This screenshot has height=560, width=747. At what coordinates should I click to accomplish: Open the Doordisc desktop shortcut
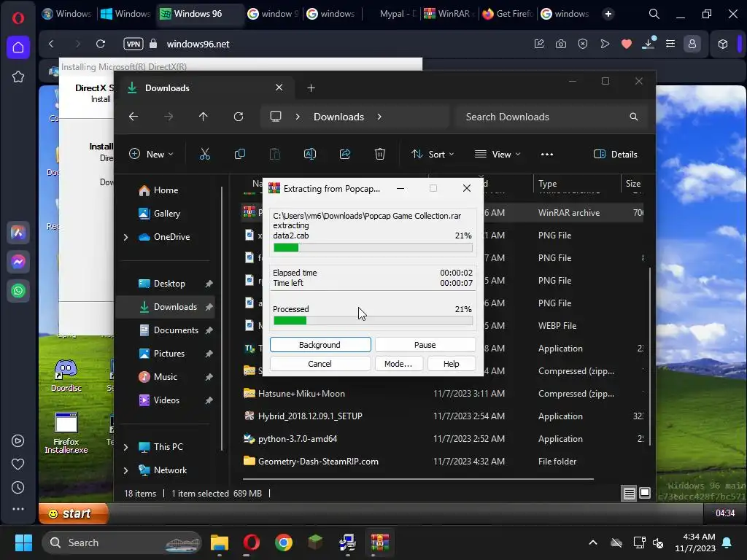tap(66, 376)
